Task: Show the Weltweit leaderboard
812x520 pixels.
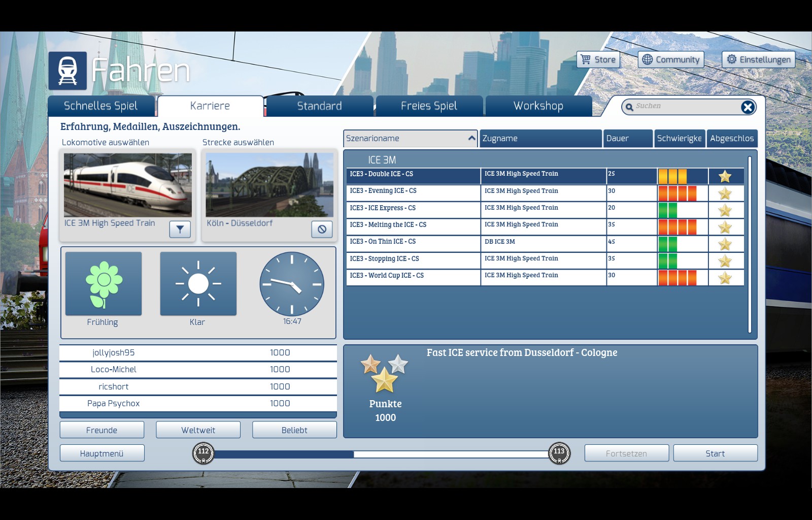Action: [x=198, y=430]
